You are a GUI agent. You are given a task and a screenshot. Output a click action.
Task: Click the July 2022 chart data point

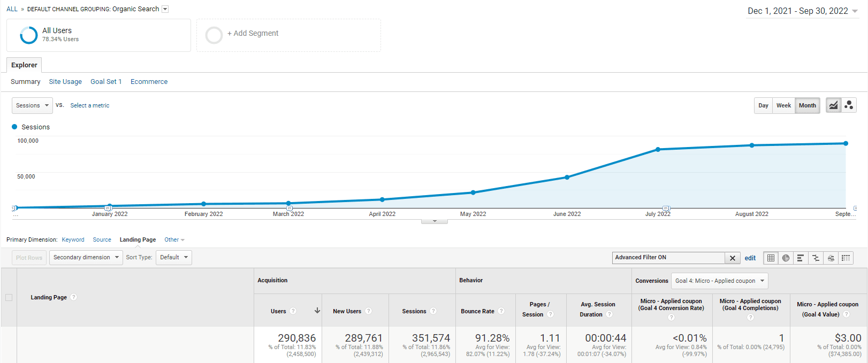(x=658, y=150)
